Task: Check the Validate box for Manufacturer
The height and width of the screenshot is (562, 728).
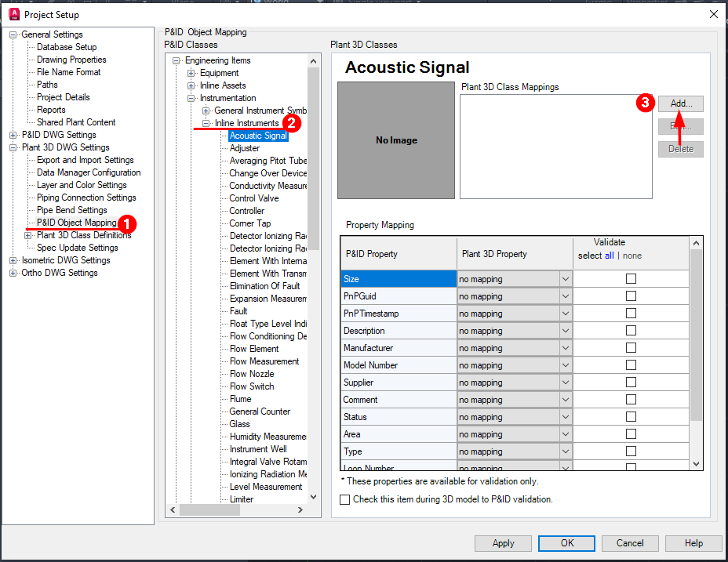Action: click(630, 347)
